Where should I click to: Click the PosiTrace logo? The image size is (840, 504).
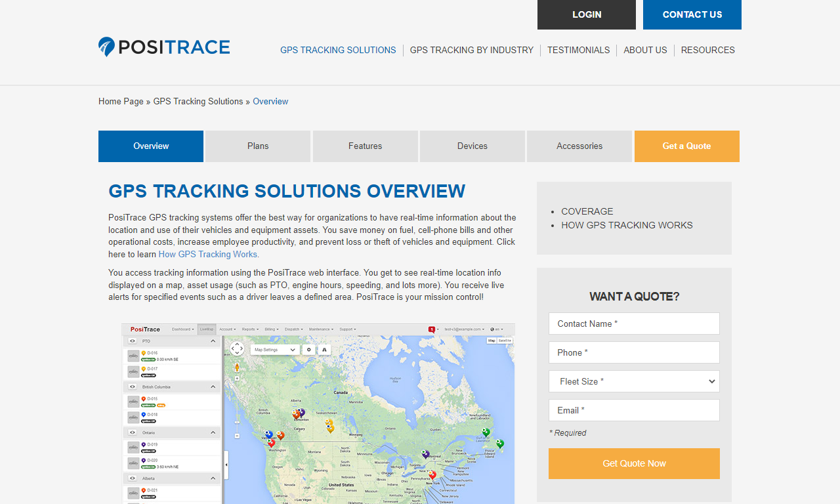(164, 47)
